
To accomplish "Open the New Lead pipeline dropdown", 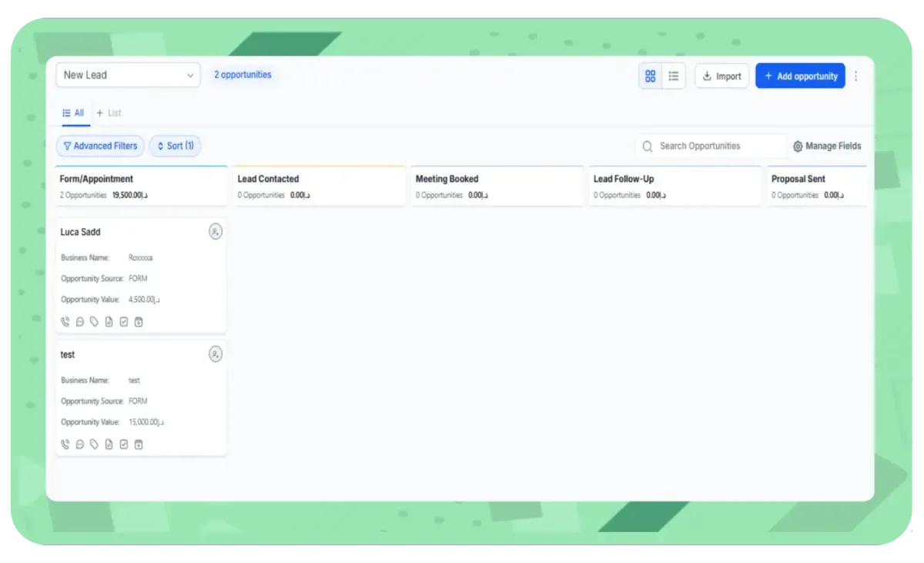I will point(128,75).
